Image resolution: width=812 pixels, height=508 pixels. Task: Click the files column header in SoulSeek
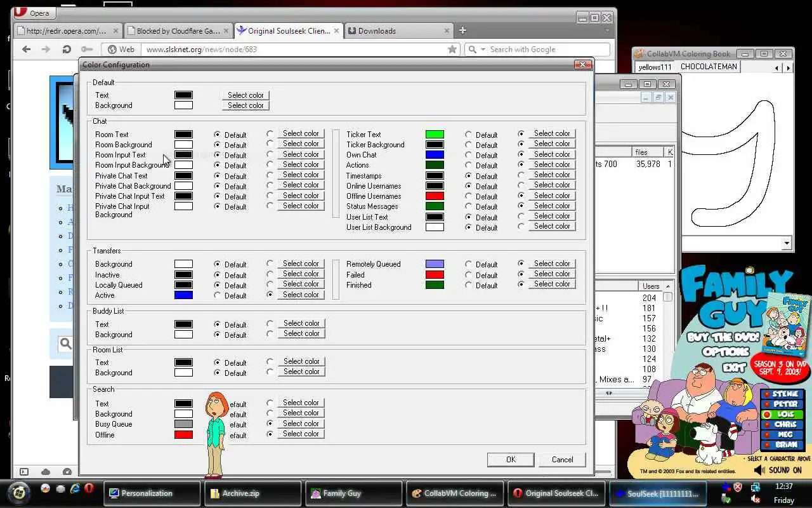point(648,152)
